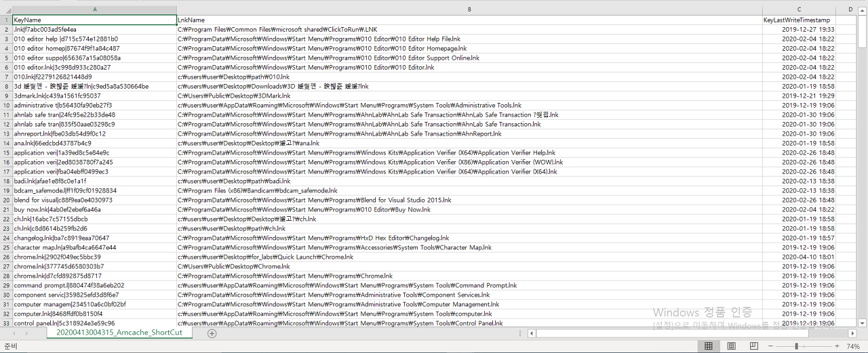Select row 20 header

(6, 201)
